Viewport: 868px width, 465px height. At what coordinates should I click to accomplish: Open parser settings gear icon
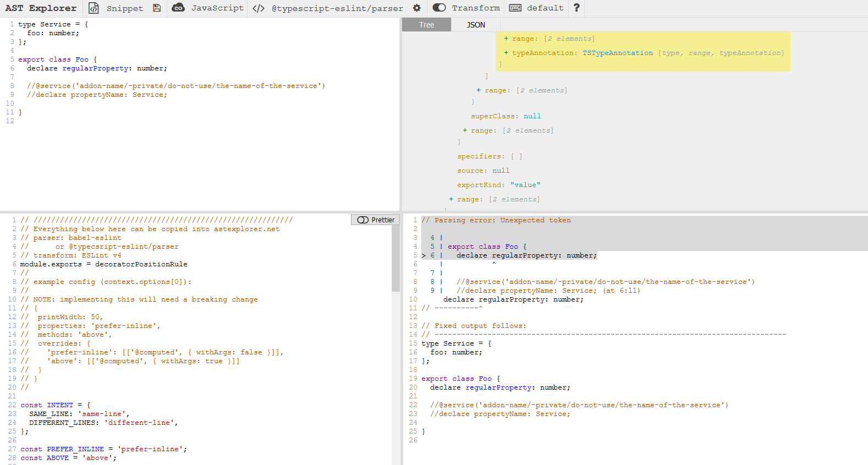pos(417,8)
